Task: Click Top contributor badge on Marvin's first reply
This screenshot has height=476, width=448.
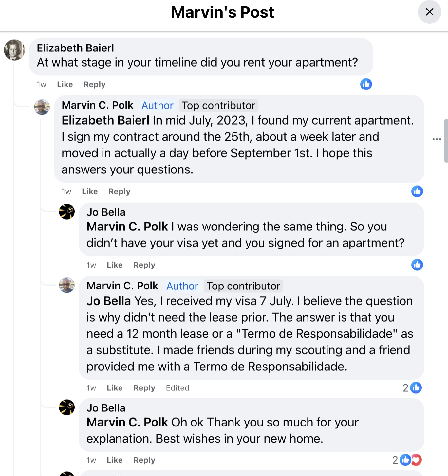Action: [218, 106]
